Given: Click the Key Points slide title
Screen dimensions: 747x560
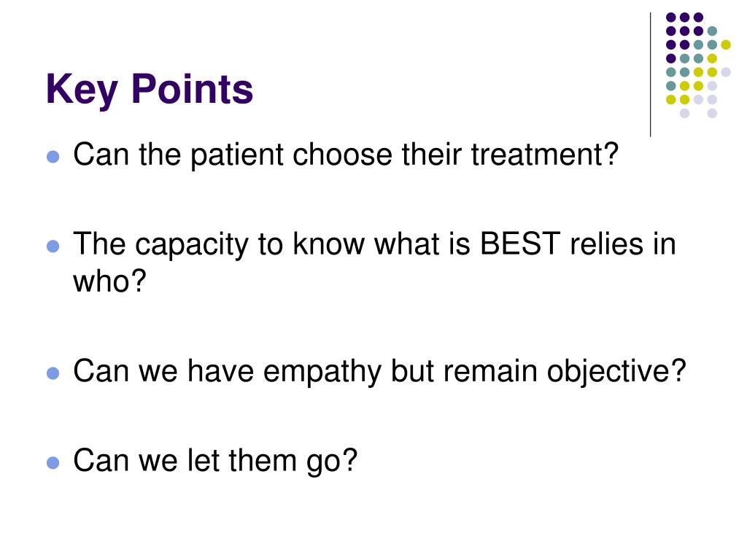Looking at the screenshot, I should 149,90.
